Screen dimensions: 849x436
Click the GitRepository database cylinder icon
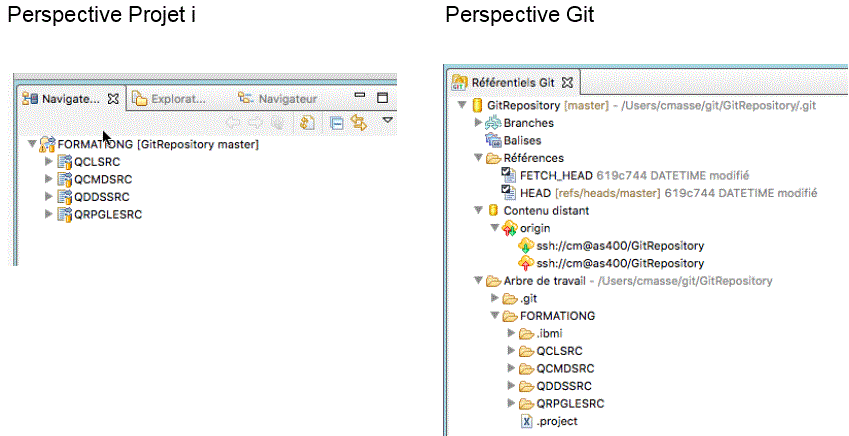pos(477,105)
